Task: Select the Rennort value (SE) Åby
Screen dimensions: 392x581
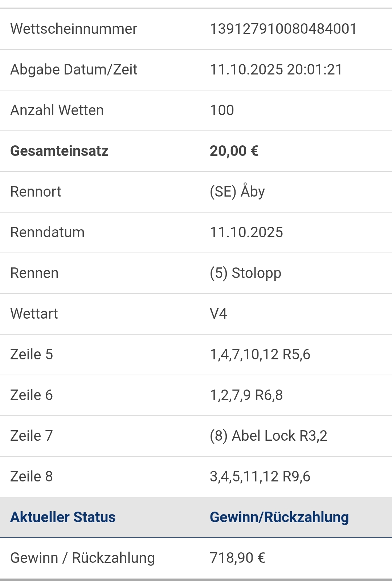Action: (237, 191)
